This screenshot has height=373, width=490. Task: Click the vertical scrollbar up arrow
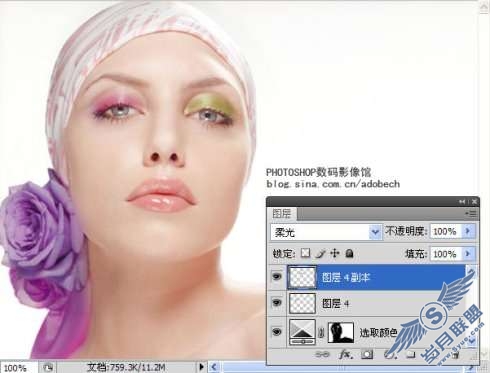pos(484,7)
